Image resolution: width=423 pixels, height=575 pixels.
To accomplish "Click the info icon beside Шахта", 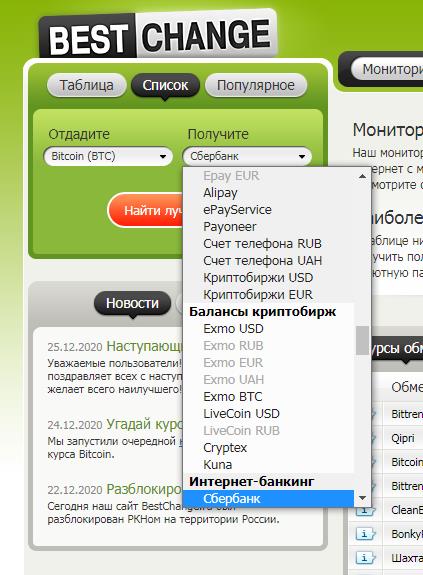I will [x=365, y=558].
